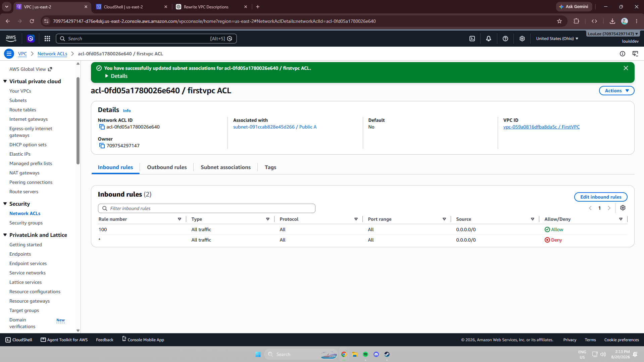Collapse the PrivateLink and Lattice section
The height and width of the screenshot is (362, 644).
pyautogui.click(x=5, y=235)
